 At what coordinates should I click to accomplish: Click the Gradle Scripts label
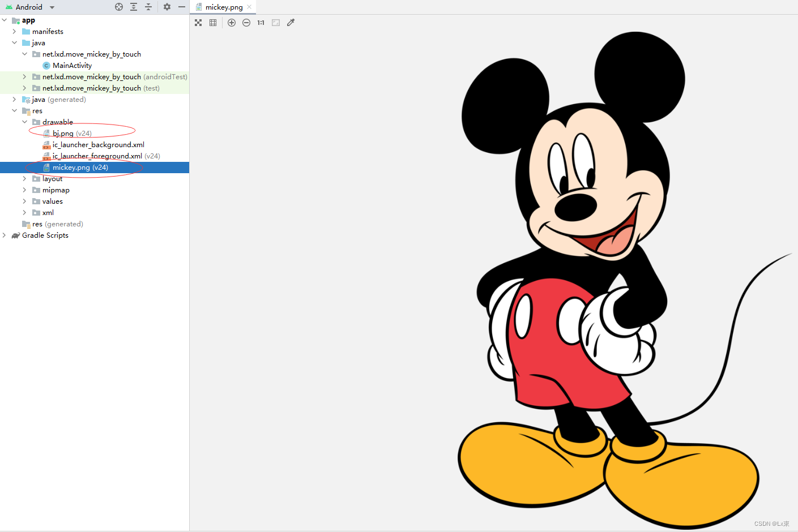(x=45, y=235)
